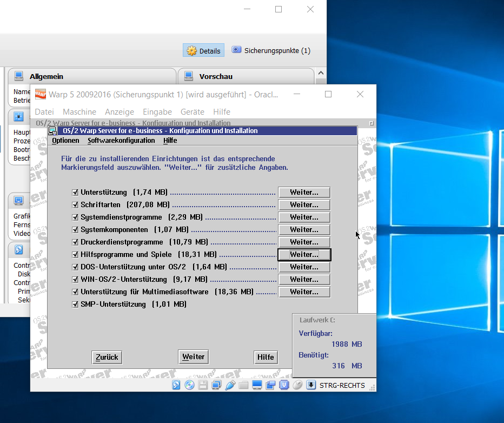504x423 pixels.
Task: Click small OS/2 background window corner button
Action: (372, 123)
